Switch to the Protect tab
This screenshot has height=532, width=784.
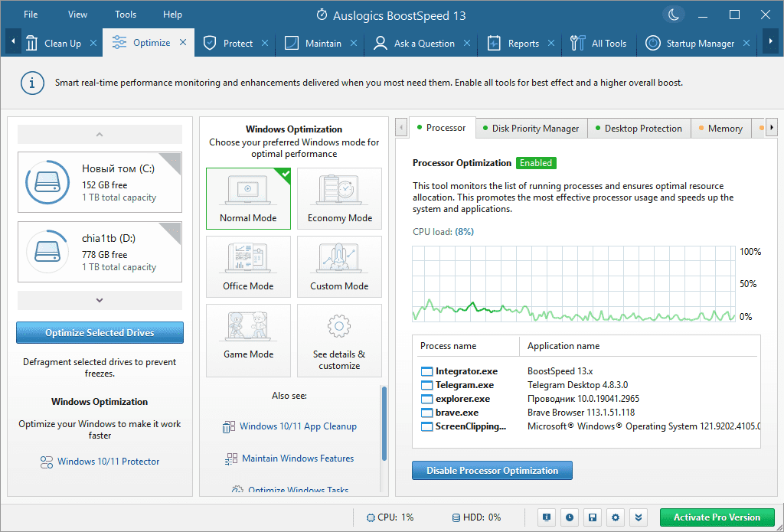[228, 44]
